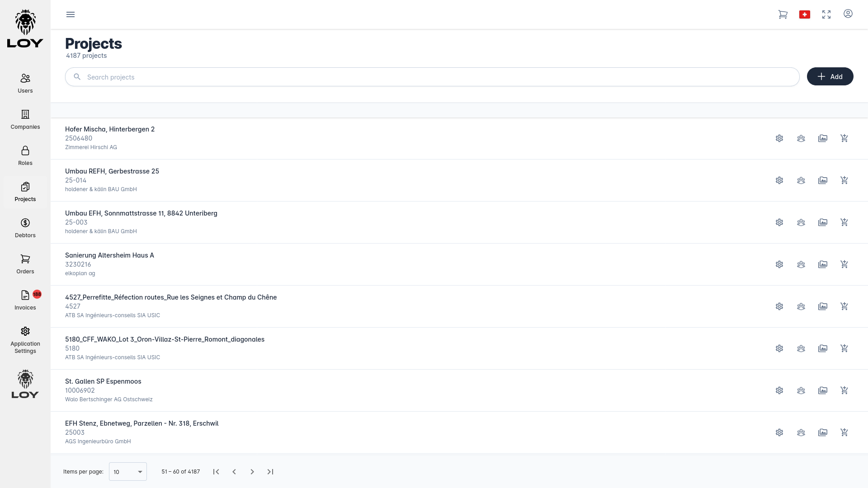Click the Search projects field
This screenshot has height=488, width=868.
tap(432, 77)
